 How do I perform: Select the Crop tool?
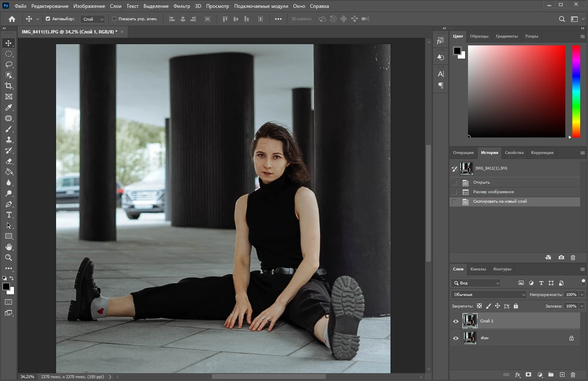(x=9, y=86)
